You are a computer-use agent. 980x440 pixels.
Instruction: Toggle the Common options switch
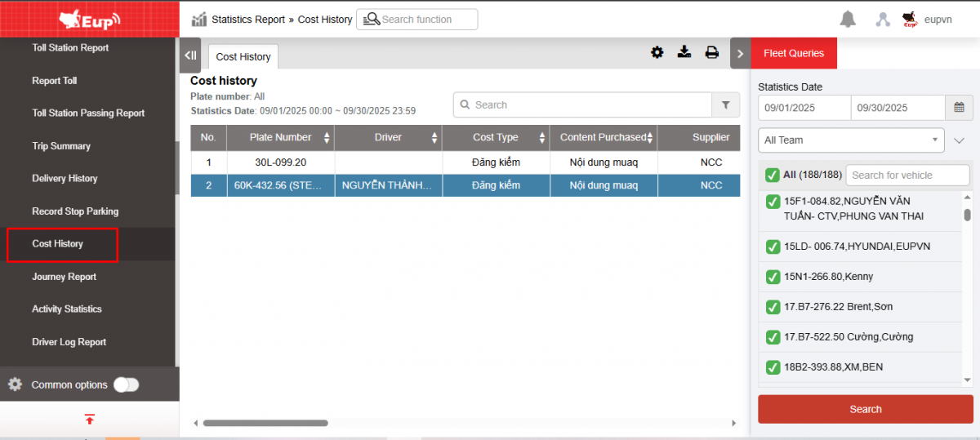[x=126, y=384]
